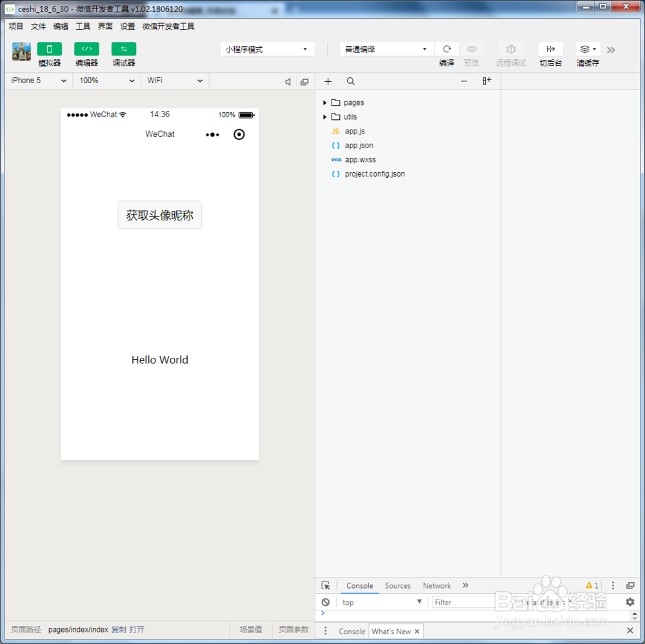Viewport: 645px width, 644px height.
Task: Show more devtools tabs chevron
Action: click(x=465, y=585)
